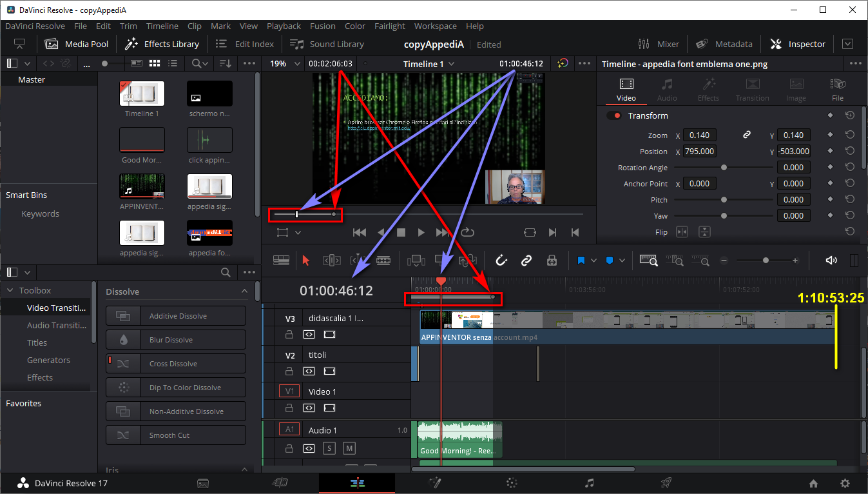Open the viewer zoom 19% dropdown

coord(298,63)
